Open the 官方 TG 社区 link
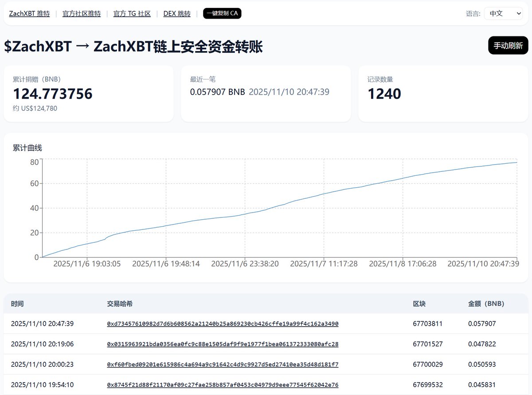The width and height of the screenshot is (532, 395). click(x=132, y=14)
